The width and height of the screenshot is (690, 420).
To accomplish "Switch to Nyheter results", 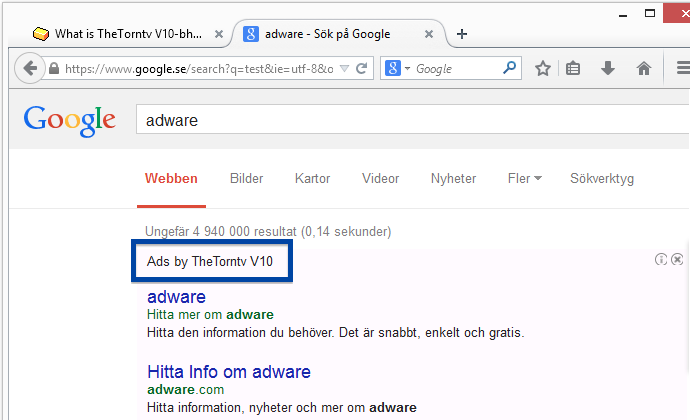I will click(453, 178).
